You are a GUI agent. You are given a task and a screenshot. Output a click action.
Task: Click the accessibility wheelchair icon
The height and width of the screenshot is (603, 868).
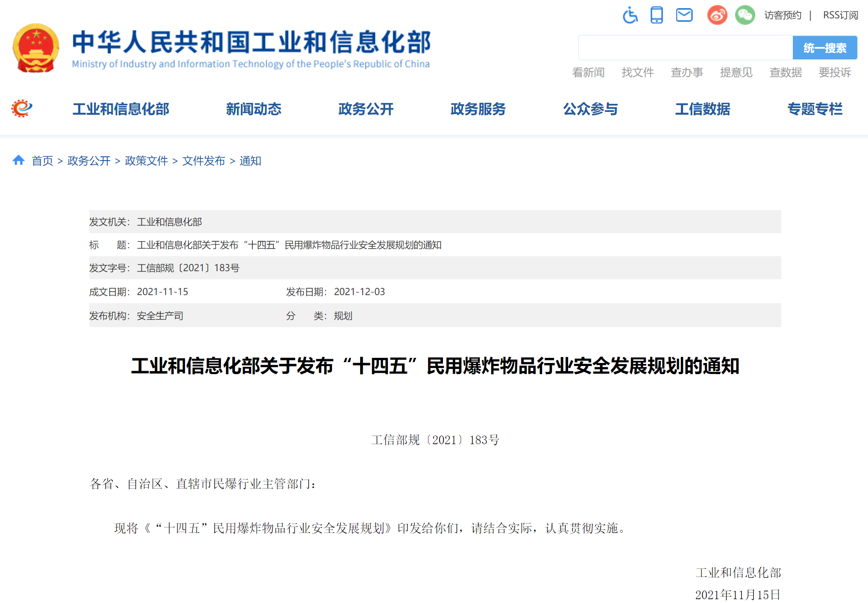coord(630,15)
